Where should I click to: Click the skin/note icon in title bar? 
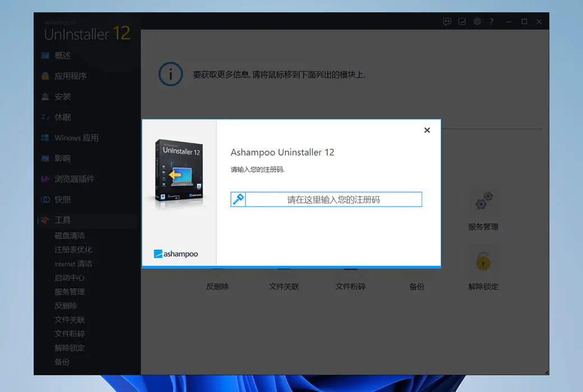coord(462,21)
